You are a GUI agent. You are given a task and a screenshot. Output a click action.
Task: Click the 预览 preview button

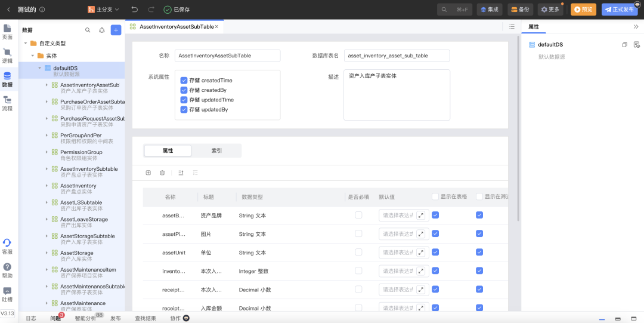pyautogui.click(x=583, y=10)
